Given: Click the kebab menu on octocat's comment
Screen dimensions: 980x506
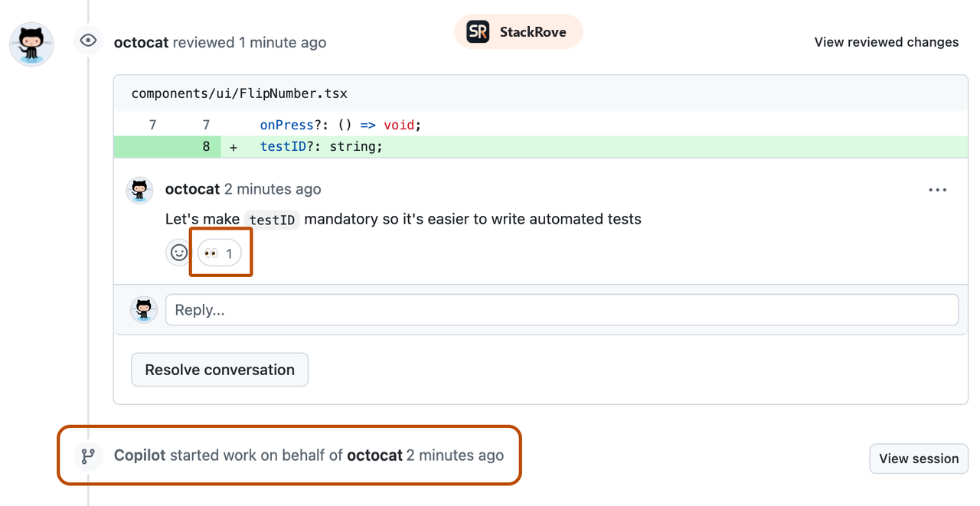Looking at the screenshot, I should (937, 189).
